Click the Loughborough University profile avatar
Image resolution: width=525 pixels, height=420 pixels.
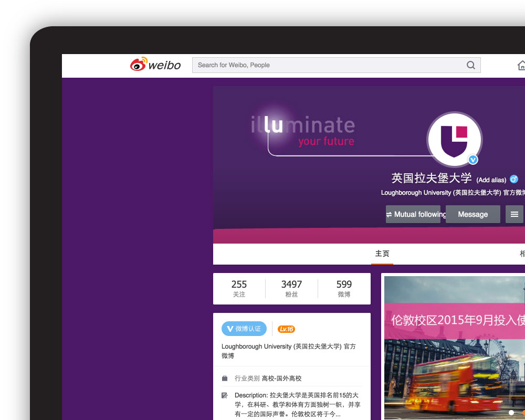coord(454,139)
